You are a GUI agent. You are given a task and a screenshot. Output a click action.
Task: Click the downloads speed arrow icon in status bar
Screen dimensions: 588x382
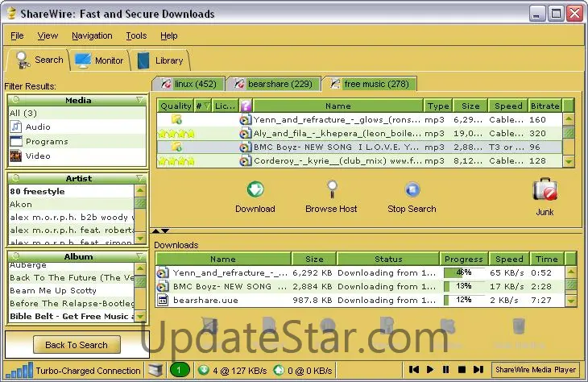point(204,370)
